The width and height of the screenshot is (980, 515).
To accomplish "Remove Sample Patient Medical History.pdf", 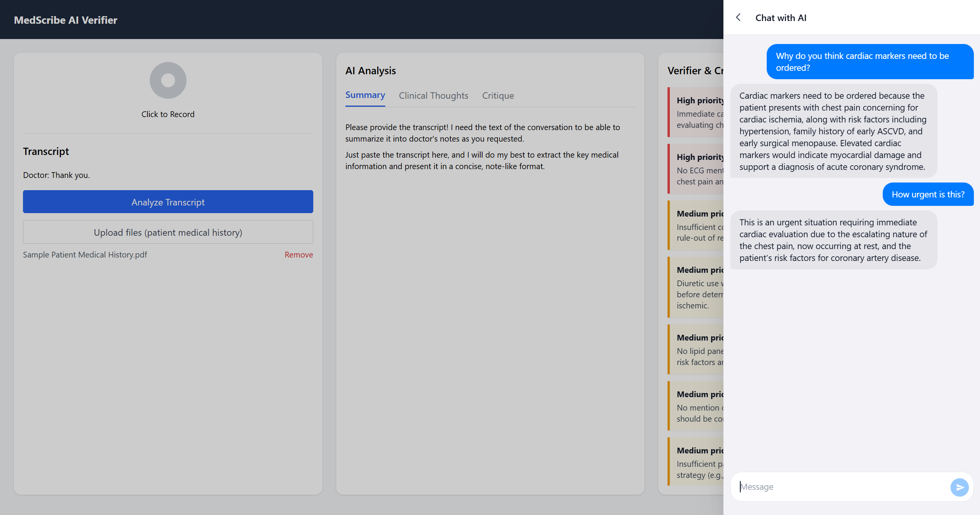I will (x=298, y=255).
